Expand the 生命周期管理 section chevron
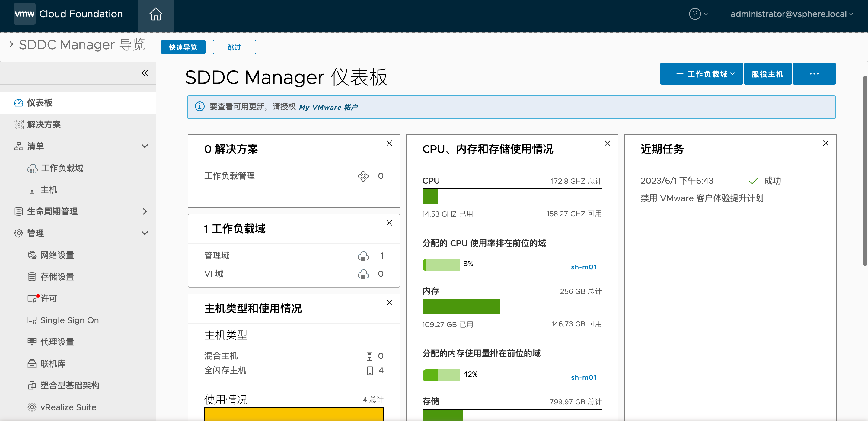The height and width of the screenshot is (421, 868). (145, 211)
